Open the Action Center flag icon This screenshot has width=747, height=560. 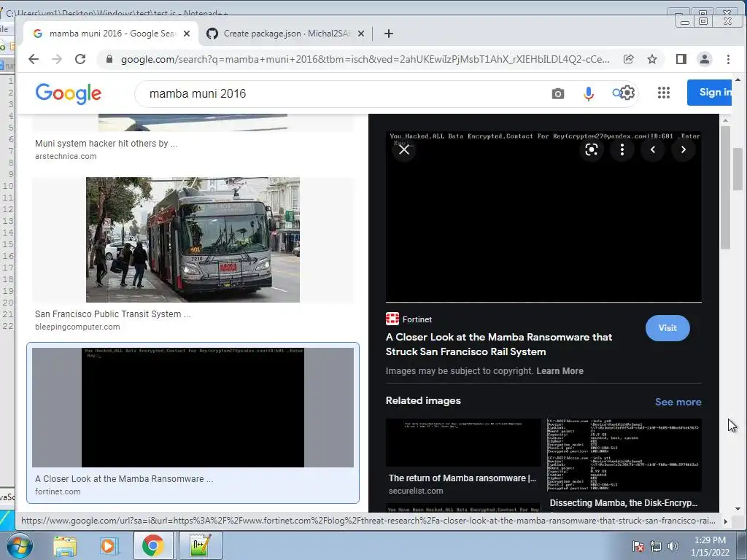(x=638, y=546)
